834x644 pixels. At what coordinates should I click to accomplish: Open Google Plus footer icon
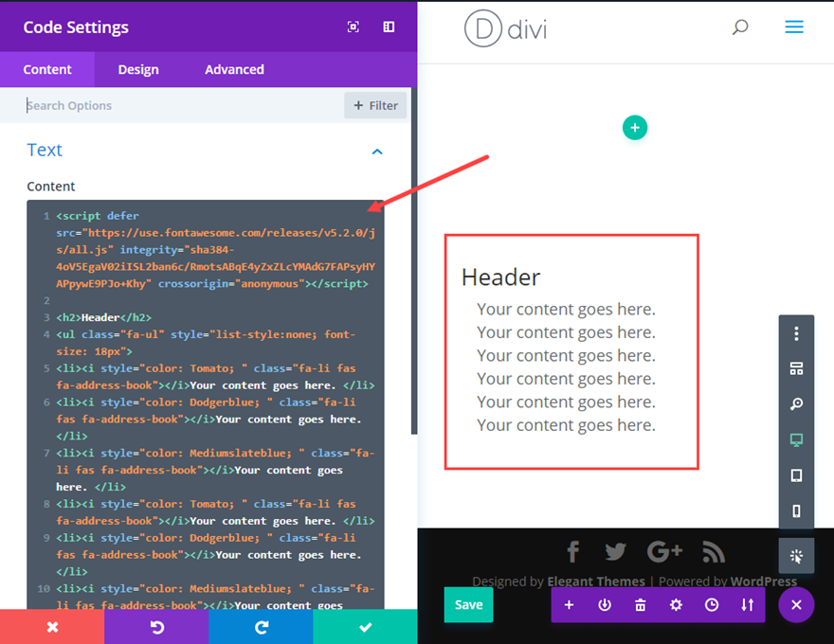point(665,551)
